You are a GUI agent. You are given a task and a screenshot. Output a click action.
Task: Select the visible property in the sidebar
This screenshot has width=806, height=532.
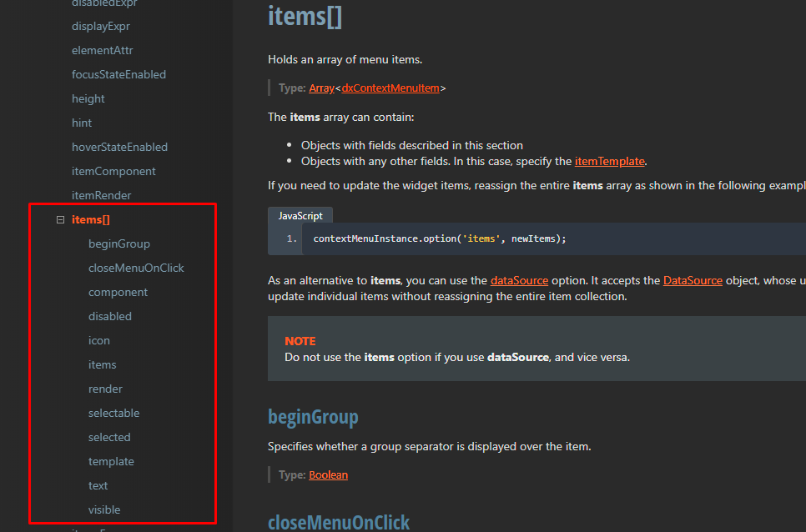[104, 509]
